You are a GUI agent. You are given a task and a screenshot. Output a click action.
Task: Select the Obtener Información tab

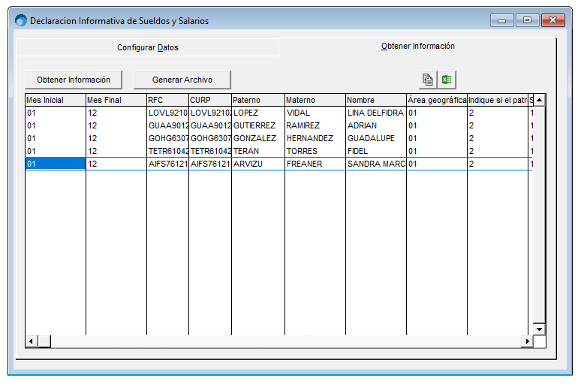[x=417, y=46]
